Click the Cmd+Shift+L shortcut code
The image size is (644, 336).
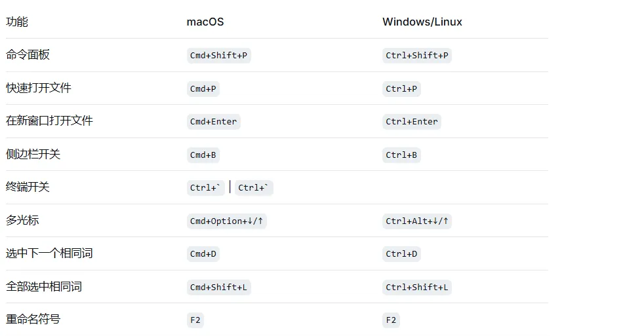pos(218,287)
